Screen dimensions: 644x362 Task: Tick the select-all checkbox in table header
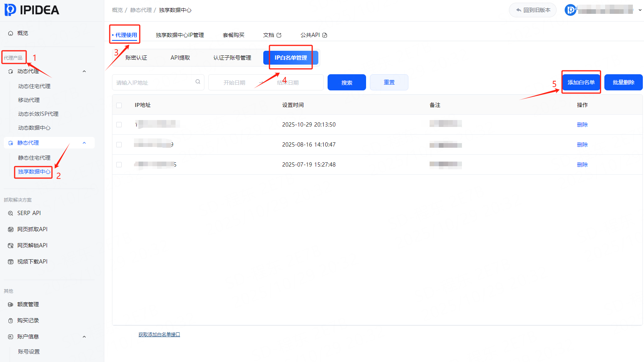point(119,105)
